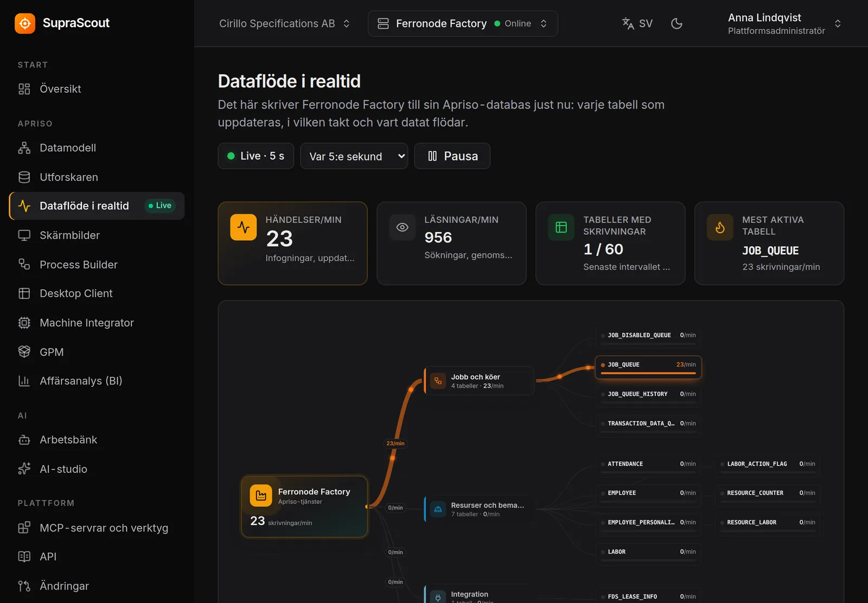Viewport: 868px width, 603px height.
Task: Open the Affärsanalys (BI) chart icon
Action: (24, 381)
